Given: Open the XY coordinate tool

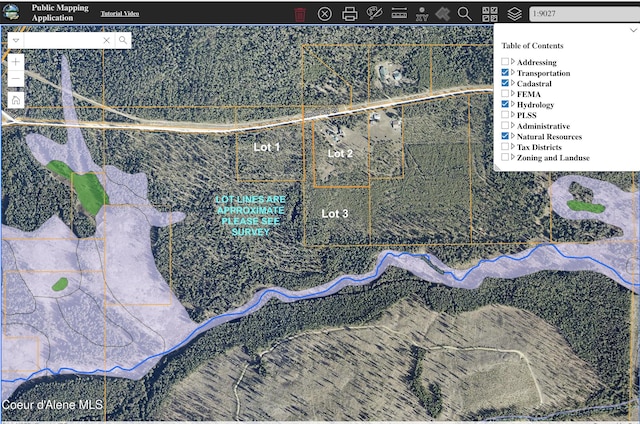Looking at the screenshot, I should point(422,14).
